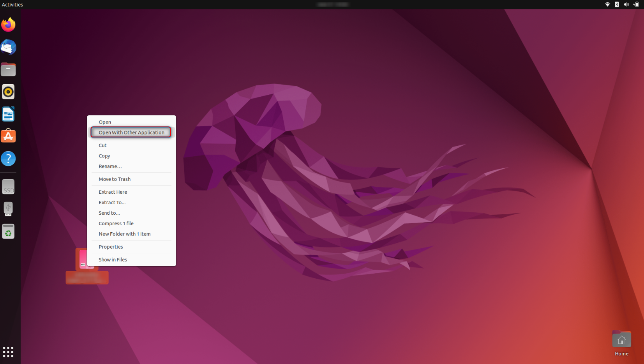Show Applications grid button
The width and height of the screenshot is (644, 364).
coord(8,352)
